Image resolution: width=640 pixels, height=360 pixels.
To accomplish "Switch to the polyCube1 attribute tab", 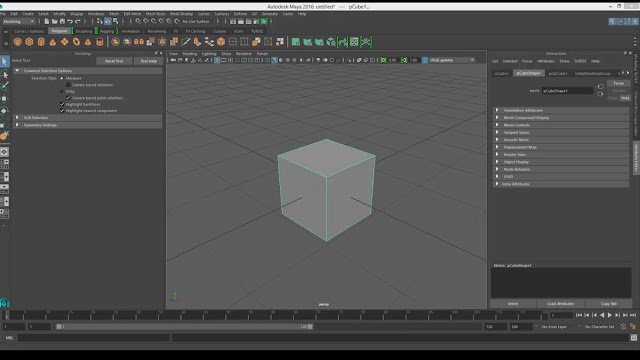I will coord(558,73).
